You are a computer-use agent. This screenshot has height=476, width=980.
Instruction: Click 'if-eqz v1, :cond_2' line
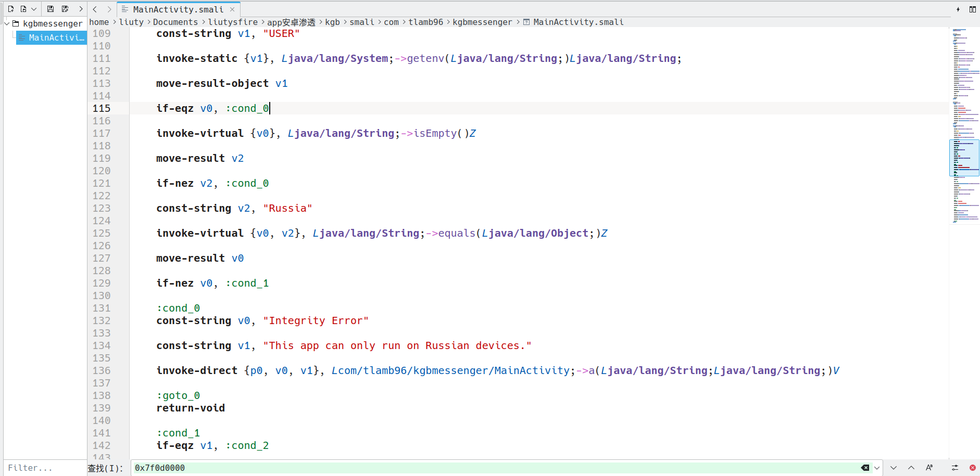tap(212, 445)
